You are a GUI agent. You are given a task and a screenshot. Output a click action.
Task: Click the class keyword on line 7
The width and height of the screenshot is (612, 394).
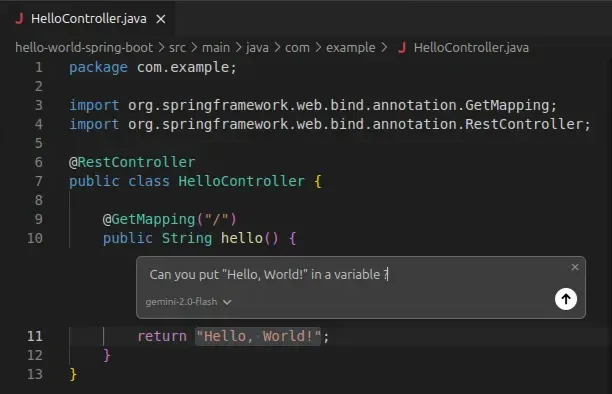[x=149, y=181]
